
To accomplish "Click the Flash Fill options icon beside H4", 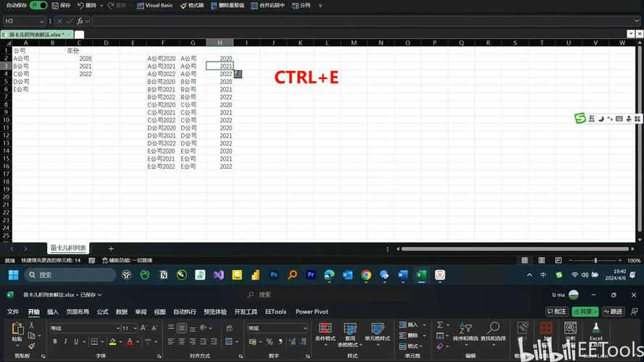I will pyautogui.click(x=238, y=74).
